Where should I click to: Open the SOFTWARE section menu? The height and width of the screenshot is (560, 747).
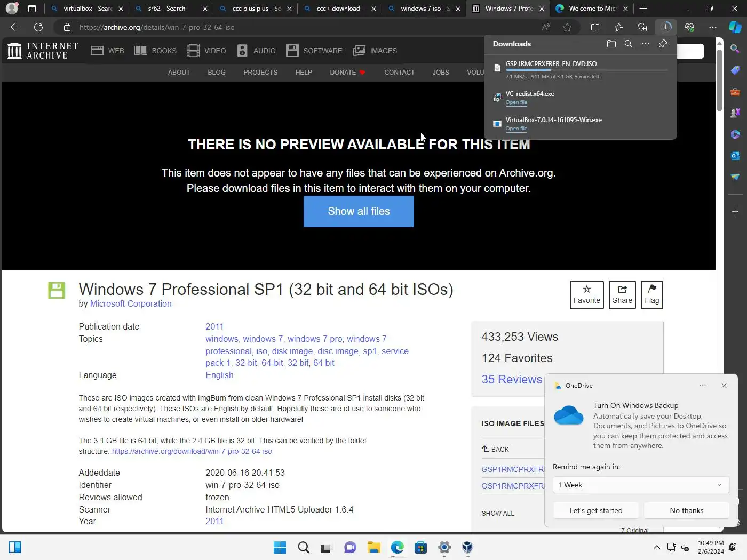point(314,51)
